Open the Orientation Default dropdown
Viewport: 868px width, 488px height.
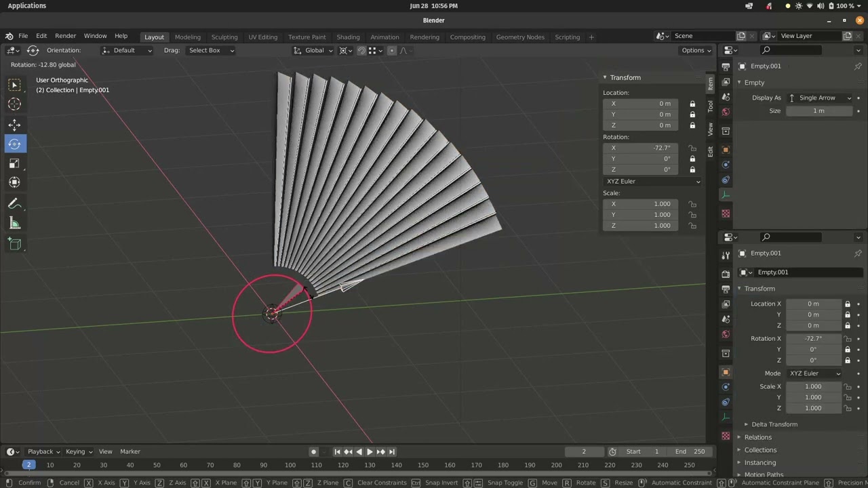127,50
